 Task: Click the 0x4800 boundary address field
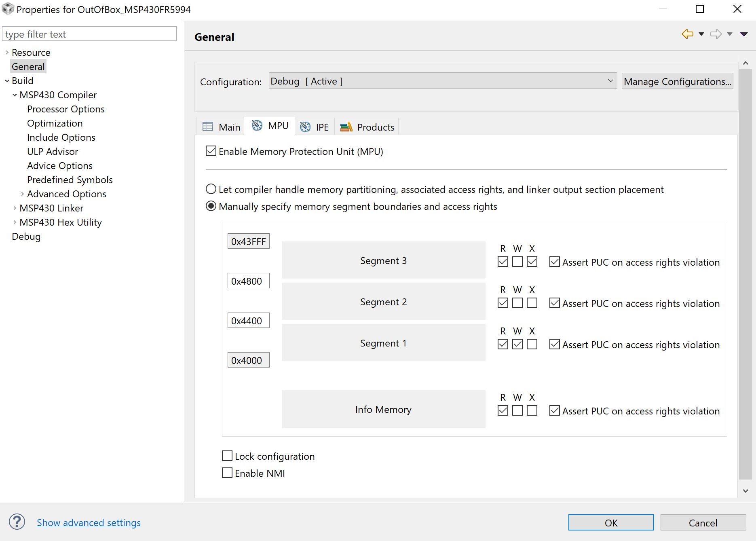[248, 281]
